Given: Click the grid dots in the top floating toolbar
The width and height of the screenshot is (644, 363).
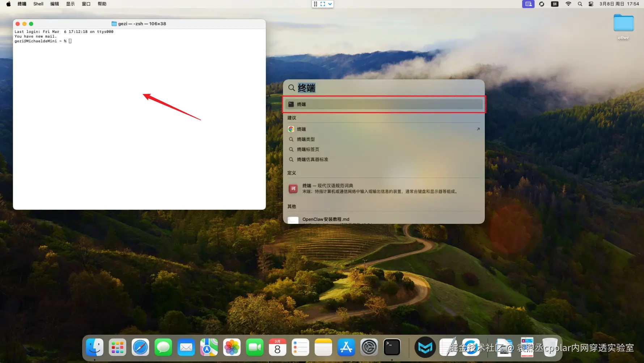Looking at the screenshot, I should tap(315, 4).
